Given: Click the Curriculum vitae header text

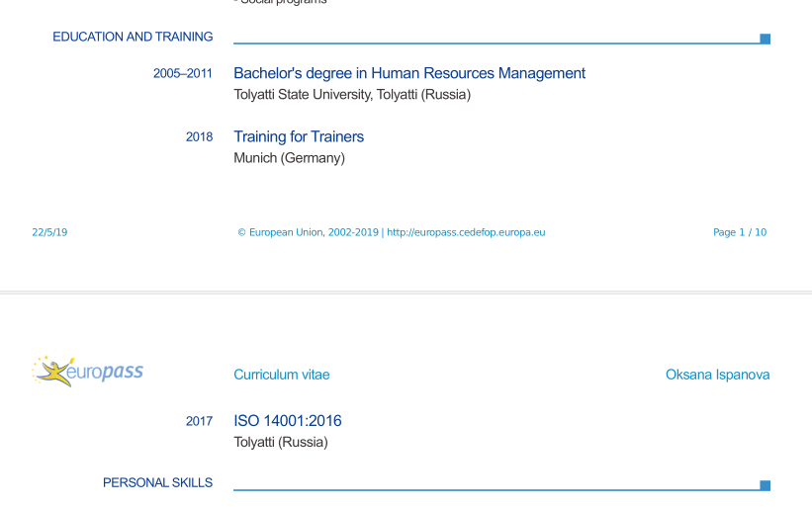Looking at the screenshot, I should coord(281,375).
